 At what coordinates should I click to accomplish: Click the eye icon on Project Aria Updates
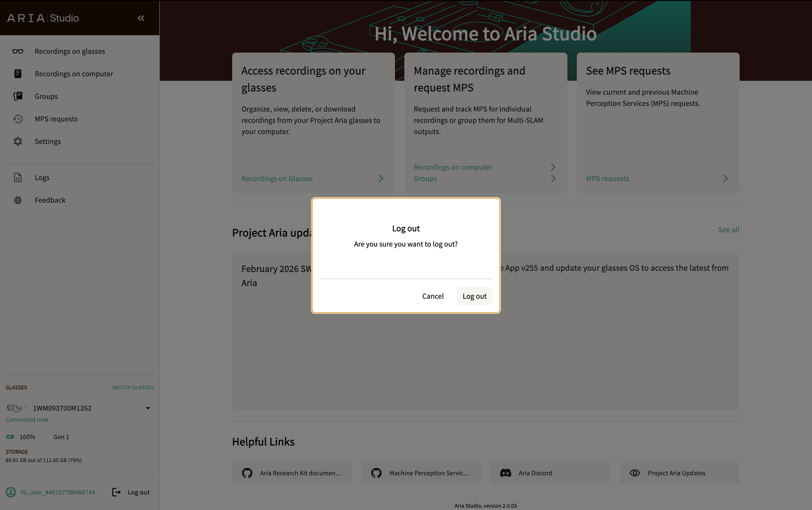[635, 473]
